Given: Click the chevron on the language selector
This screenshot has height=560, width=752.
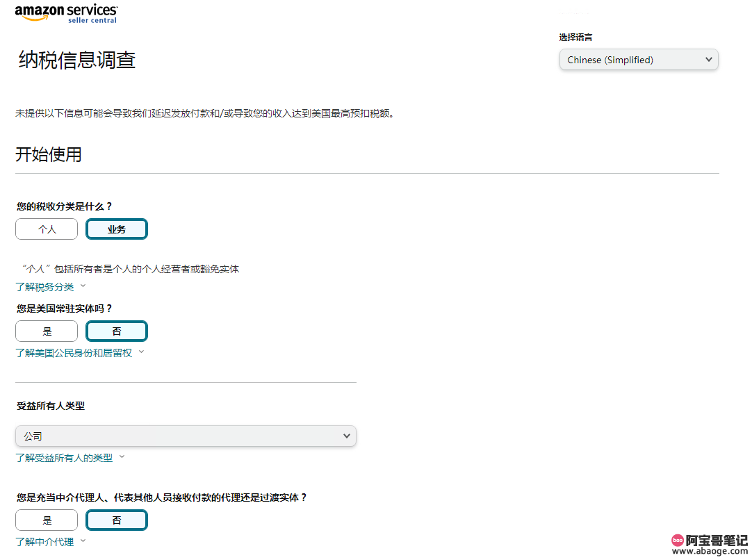Looking at the screenshot, I should (708, 59).
